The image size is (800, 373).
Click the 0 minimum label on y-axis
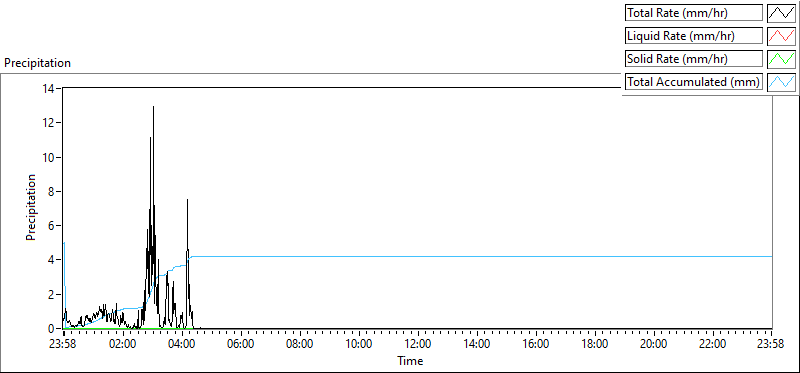point(54,329)
